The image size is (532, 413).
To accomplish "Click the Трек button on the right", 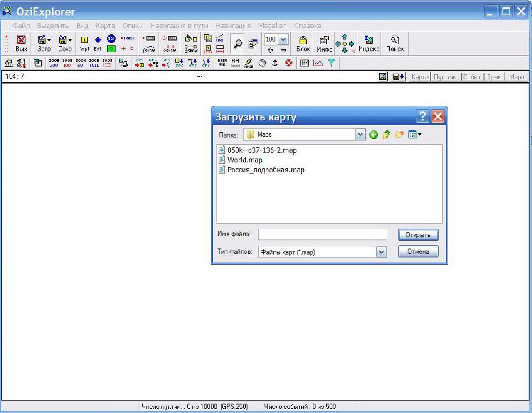I will (494, 77).
